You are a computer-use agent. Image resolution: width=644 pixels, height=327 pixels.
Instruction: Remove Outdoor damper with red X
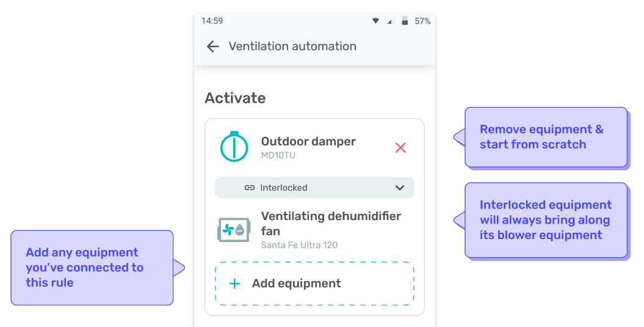[x=400, y=148]
